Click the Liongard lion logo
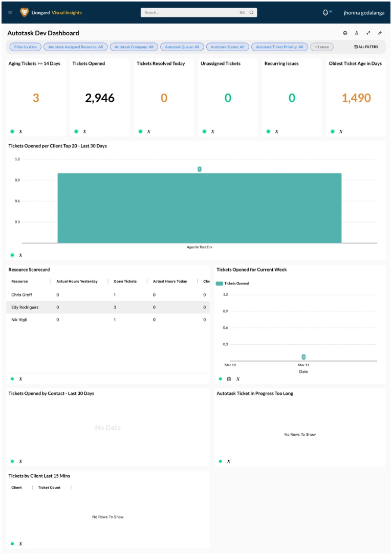This screenshot has width=392, height=556. point(24,13)
